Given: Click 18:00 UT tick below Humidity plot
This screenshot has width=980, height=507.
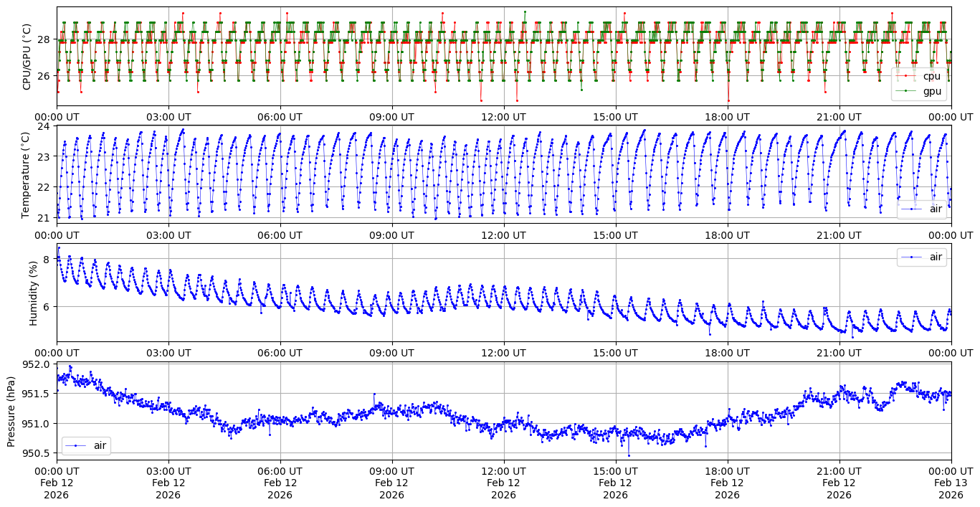Looking at the screenshot, I should pos(727,353).
